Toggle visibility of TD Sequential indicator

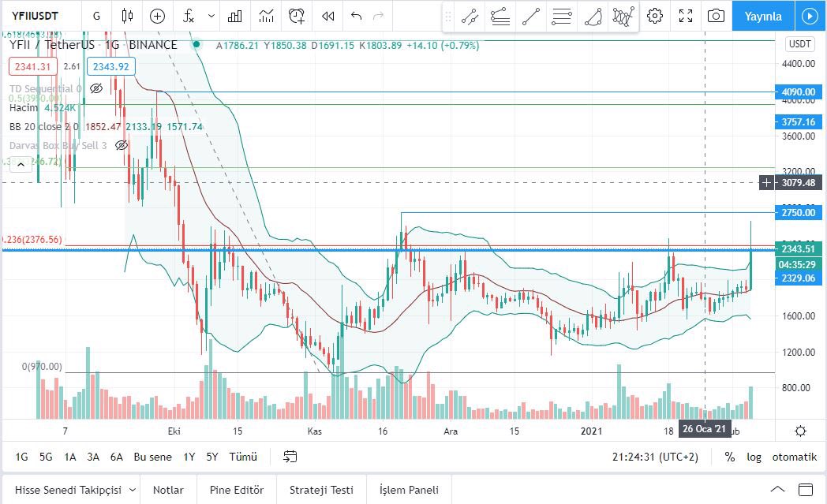(x=96, y=88)
